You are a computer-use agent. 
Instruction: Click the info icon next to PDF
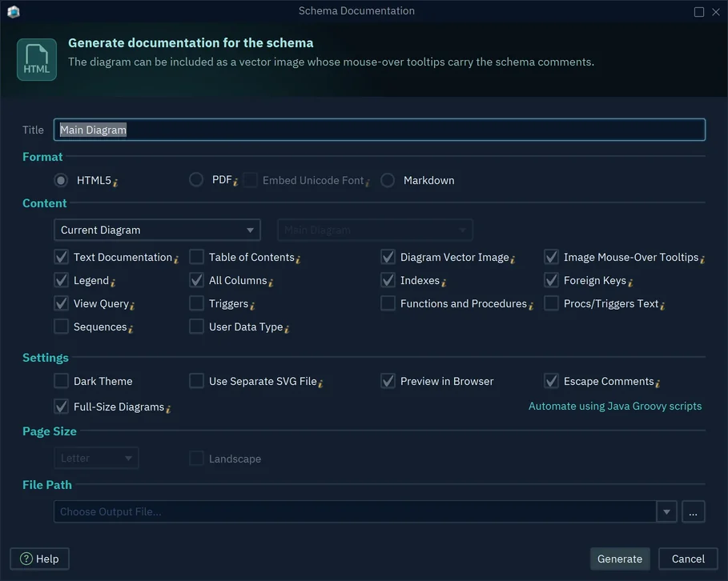[235, 182]
